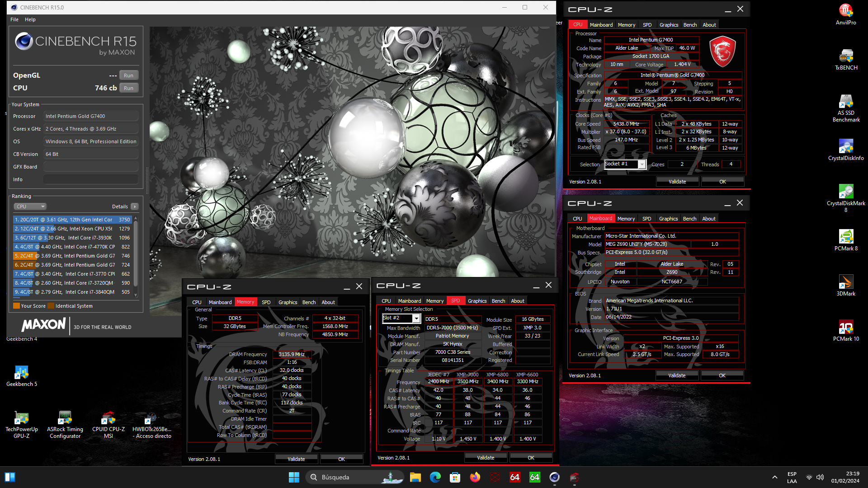Switch to Graphics tab in Mainboard CPU-Z window
The width and height of the screenshot is (868, 488).
(x=668, y=219)
